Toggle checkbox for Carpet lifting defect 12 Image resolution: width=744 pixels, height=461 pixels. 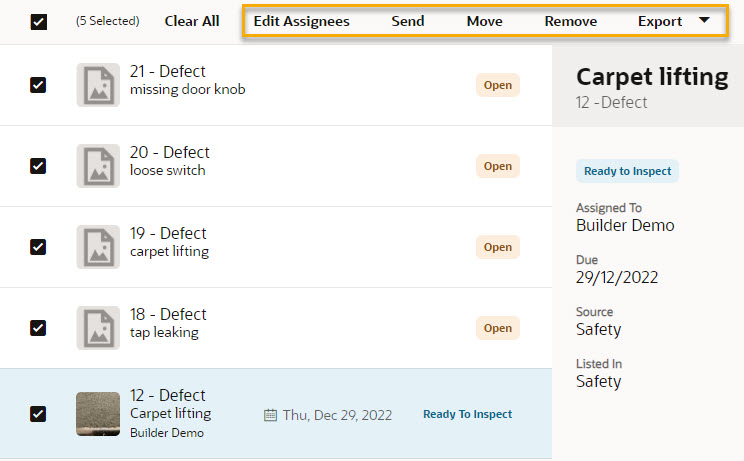[x=38, y=414]
